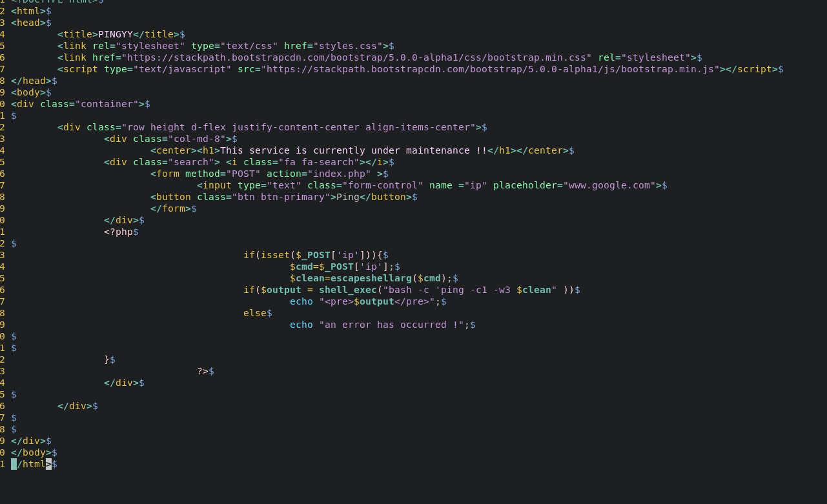Click the ?> PHP closing tag
The height and width of the screenshot is (504, 827).
[203, 371]
